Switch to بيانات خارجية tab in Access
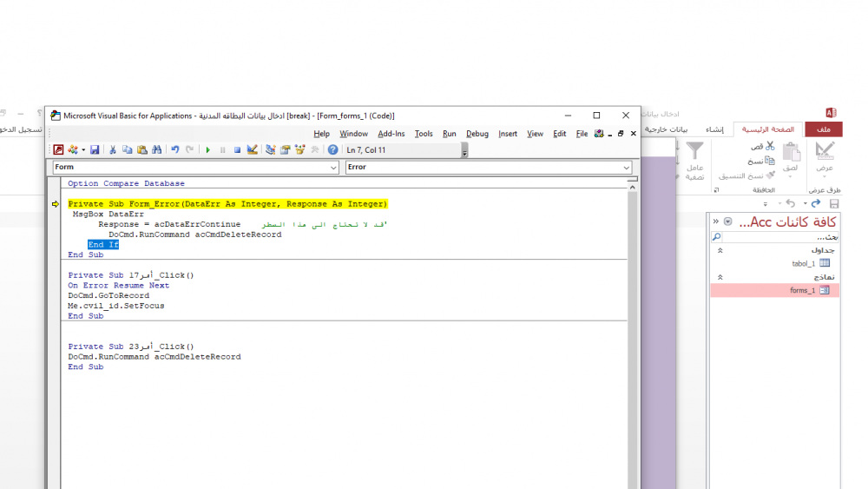 pos(666,129)
